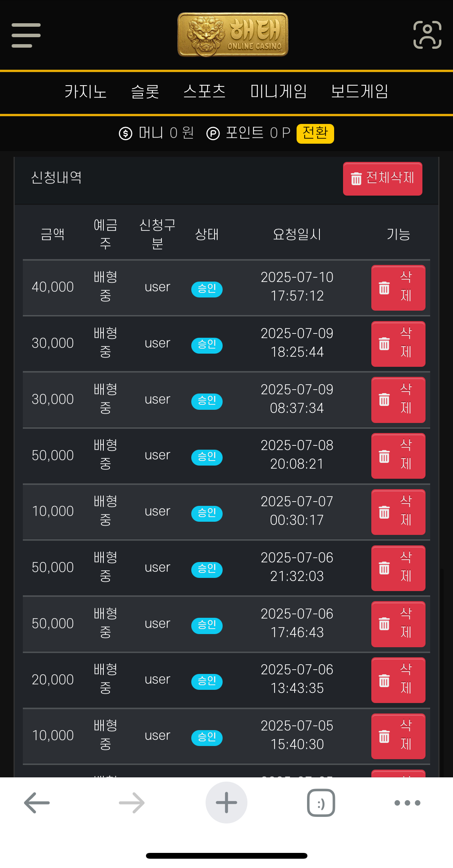Tap the browser forward arrow
Image resolution: width=453 pixels, height=868 pixels.
(x=132, y=803)
